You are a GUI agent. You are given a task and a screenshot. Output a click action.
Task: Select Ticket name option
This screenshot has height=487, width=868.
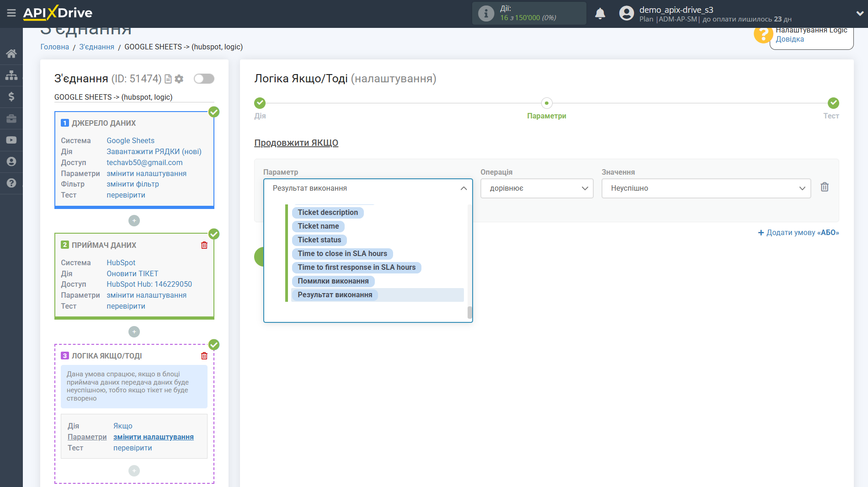(x=318, y=226)
